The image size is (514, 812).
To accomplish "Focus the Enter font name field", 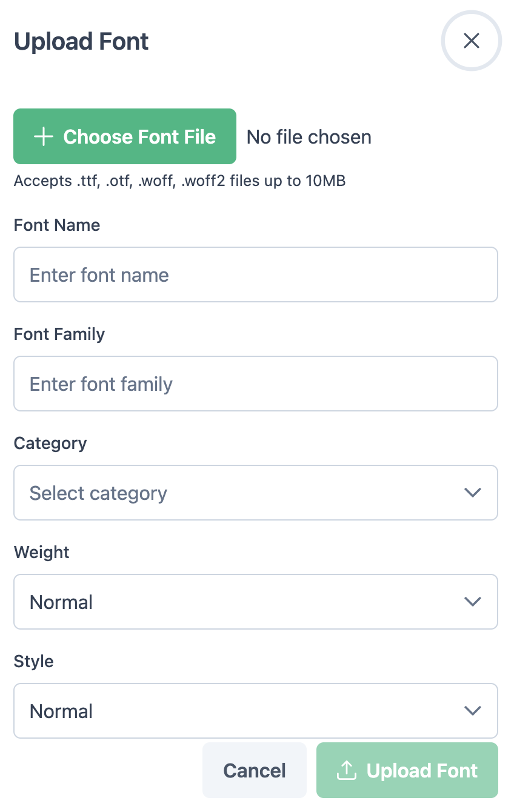I will pos(255,275).
